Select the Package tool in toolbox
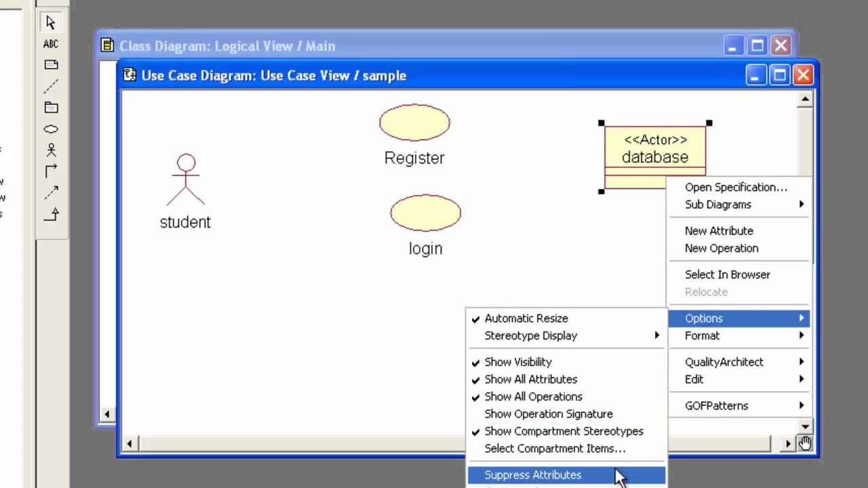Image resolution: width=868 pixels, height=488 pixels. click(x=51, y=107)
